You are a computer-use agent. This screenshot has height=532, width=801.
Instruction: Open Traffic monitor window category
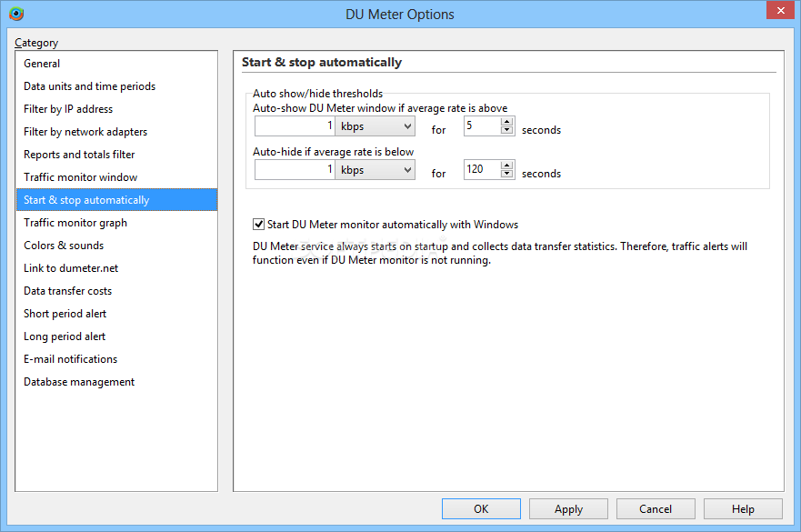click(116, 177)
